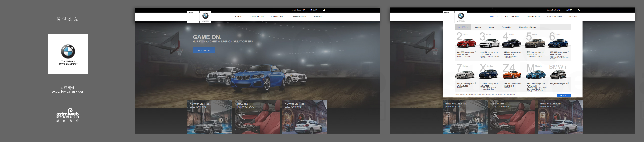This screenshot has width=644, height=142.
Task: Open the right page BMW X1 xDrive28i tile
Action: 560,117
